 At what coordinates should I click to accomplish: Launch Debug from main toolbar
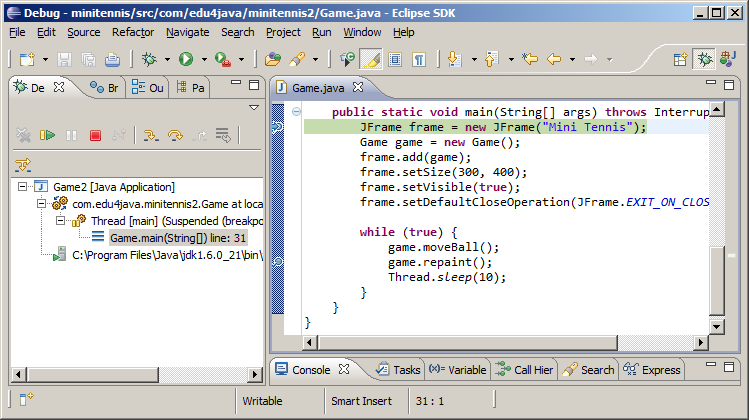click(150, 59)
